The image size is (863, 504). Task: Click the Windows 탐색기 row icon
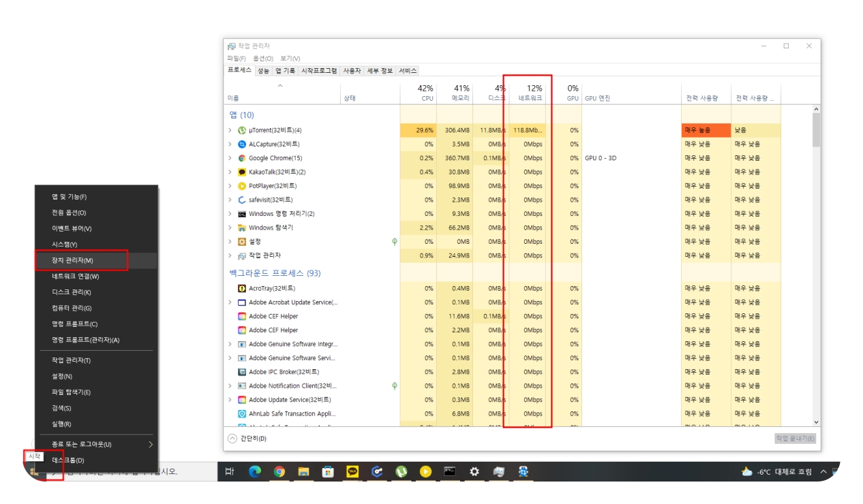[x=241, y=228]
